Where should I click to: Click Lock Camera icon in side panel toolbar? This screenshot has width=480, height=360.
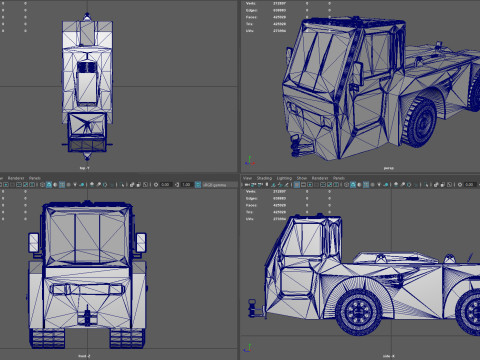click(253, 185)
